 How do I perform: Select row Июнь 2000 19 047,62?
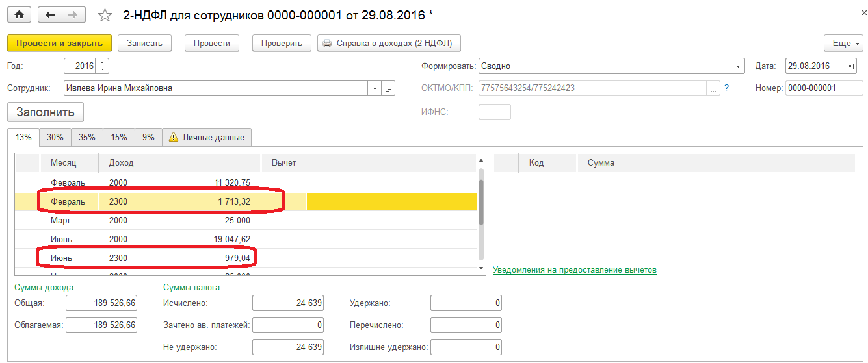tap(246, 239)
